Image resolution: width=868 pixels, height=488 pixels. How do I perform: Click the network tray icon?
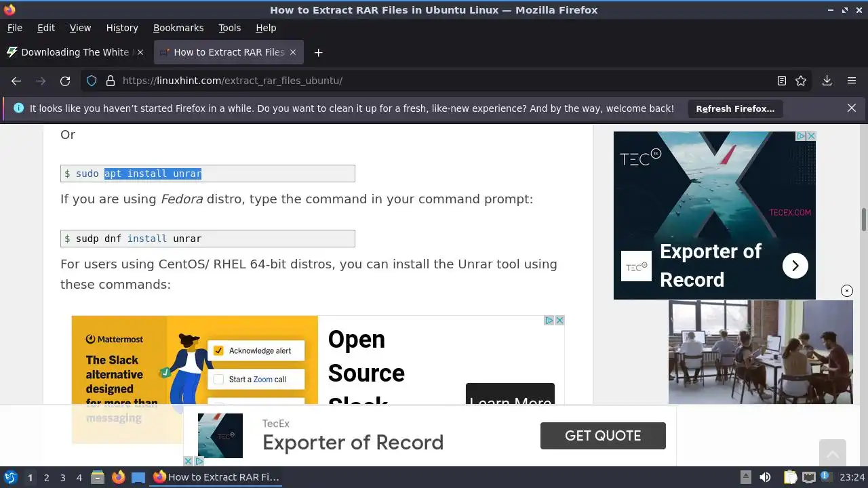[808, 477]
